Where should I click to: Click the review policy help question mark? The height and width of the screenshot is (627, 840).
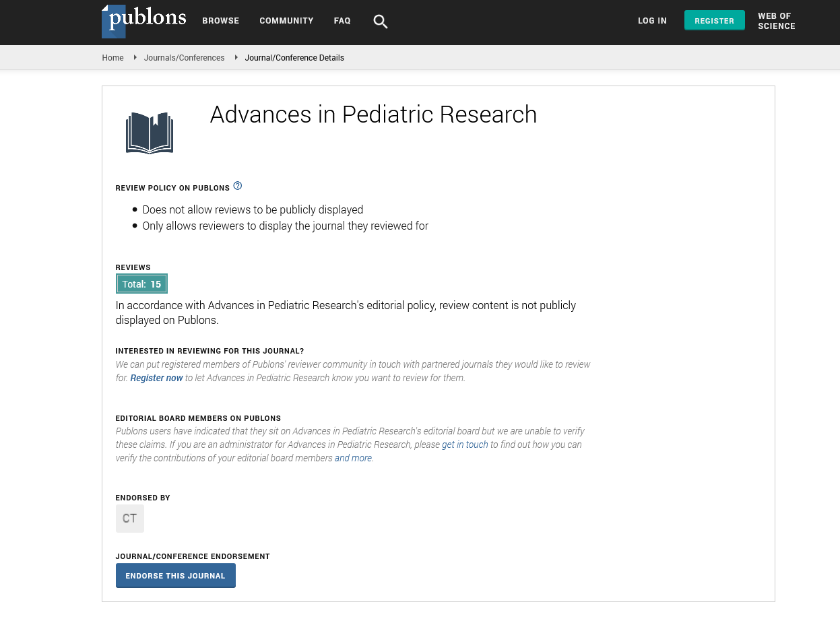pos(238,186)
